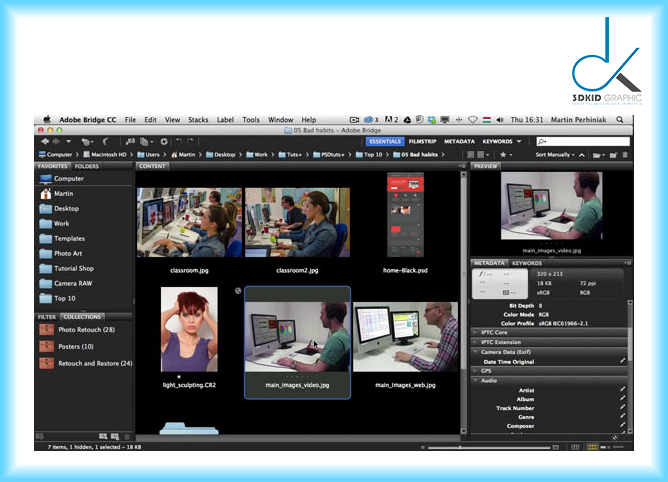Click the delete item trash icon
The image size is (668, 482).
626,155
